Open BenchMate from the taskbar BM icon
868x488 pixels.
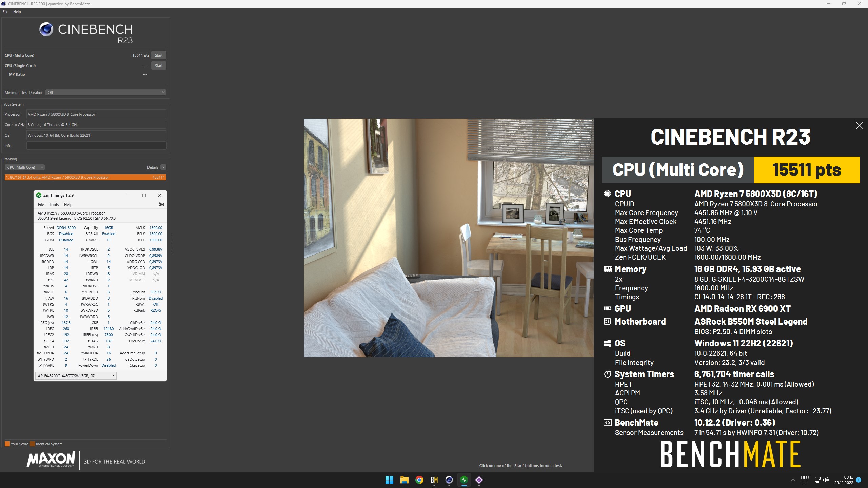(434, 480)
